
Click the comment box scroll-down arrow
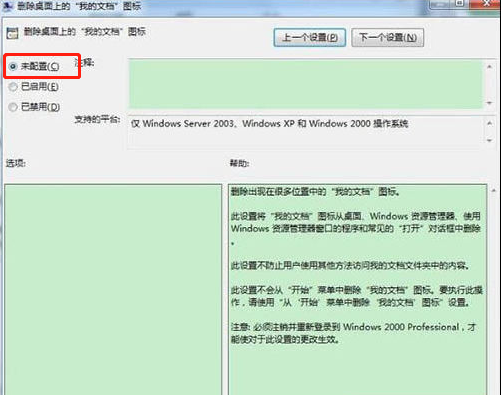[489, 103]
